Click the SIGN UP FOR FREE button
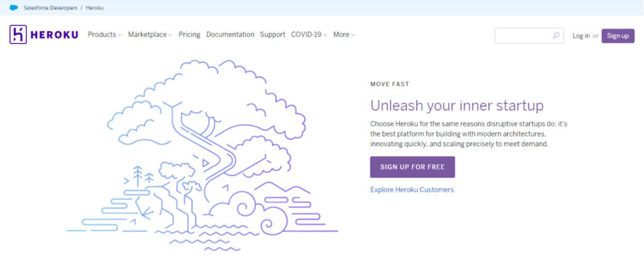Screen dimensions: 644x275 413,167
